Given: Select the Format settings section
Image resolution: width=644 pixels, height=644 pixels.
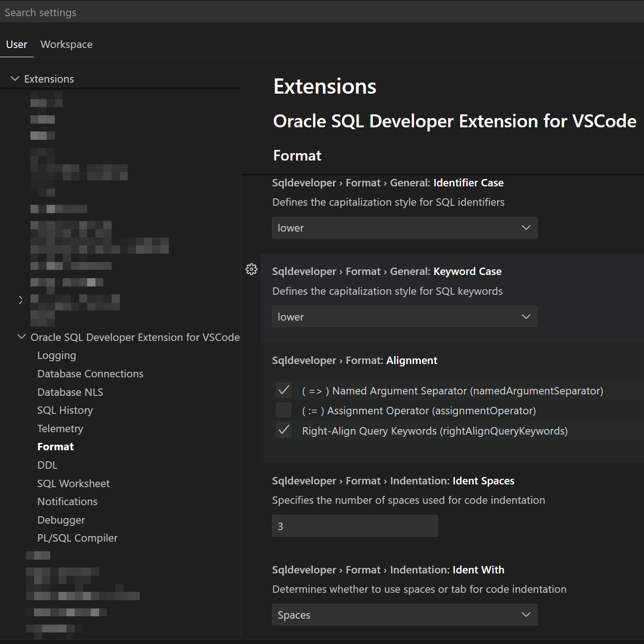Looking at the screenshot, I should tap(55, 447).
